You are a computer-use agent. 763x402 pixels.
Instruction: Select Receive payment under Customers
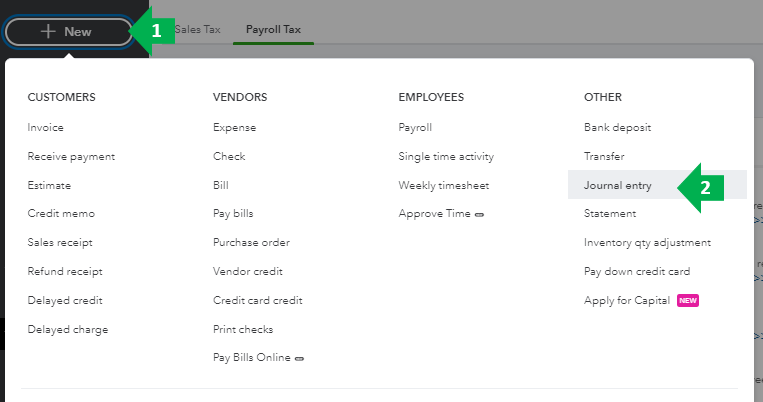click(71, 157)
